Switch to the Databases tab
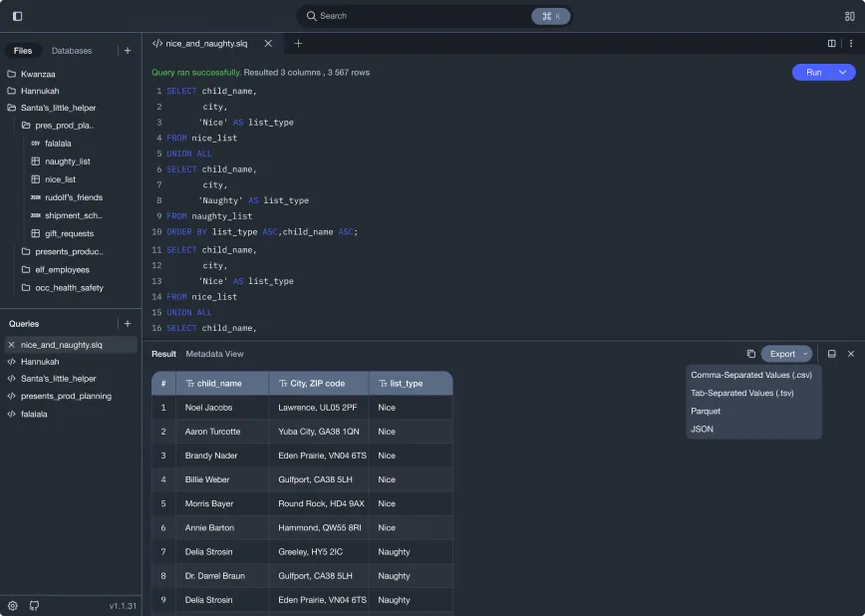This screenshot has height=616, width=865. coord(72,51)
